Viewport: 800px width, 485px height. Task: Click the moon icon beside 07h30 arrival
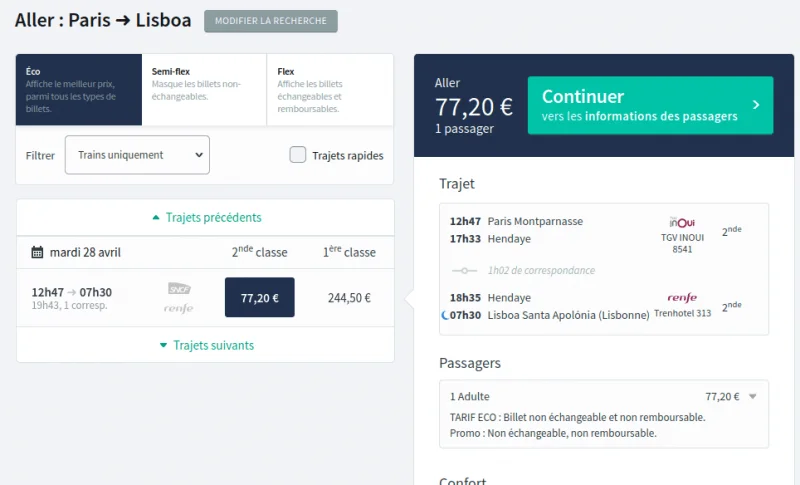(445, 315)
